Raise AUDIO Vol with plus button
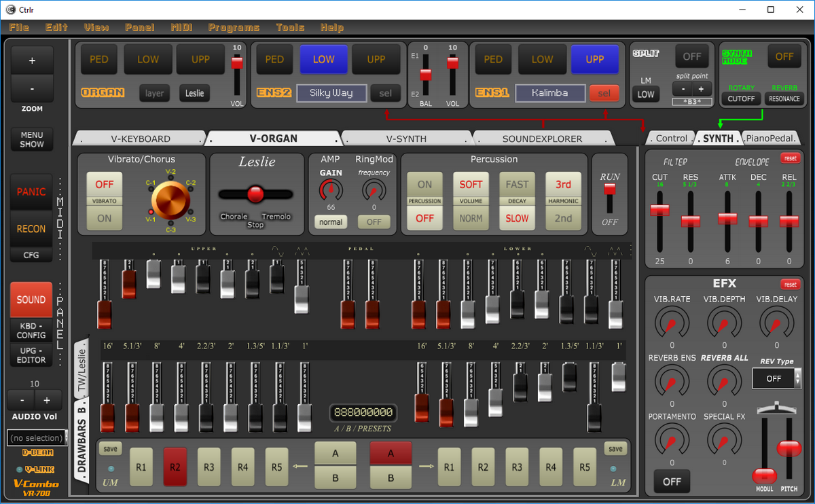815x504 pixels. tap(47, 400)
